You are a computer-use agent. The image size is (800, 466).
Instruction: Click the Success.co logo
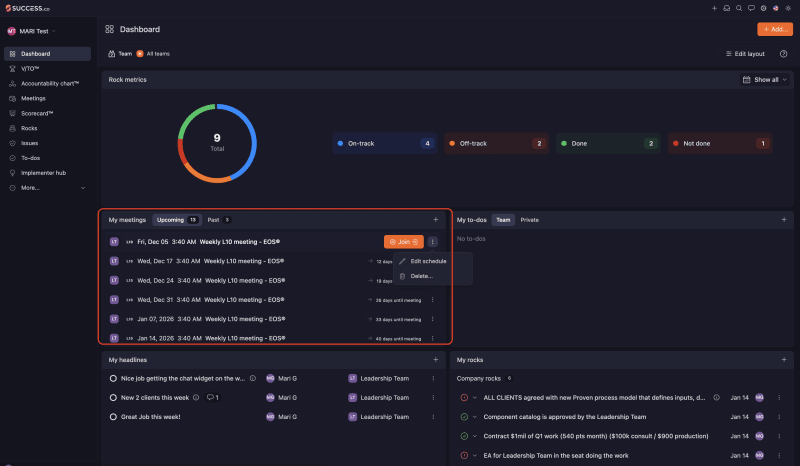(x=28, y=8)
